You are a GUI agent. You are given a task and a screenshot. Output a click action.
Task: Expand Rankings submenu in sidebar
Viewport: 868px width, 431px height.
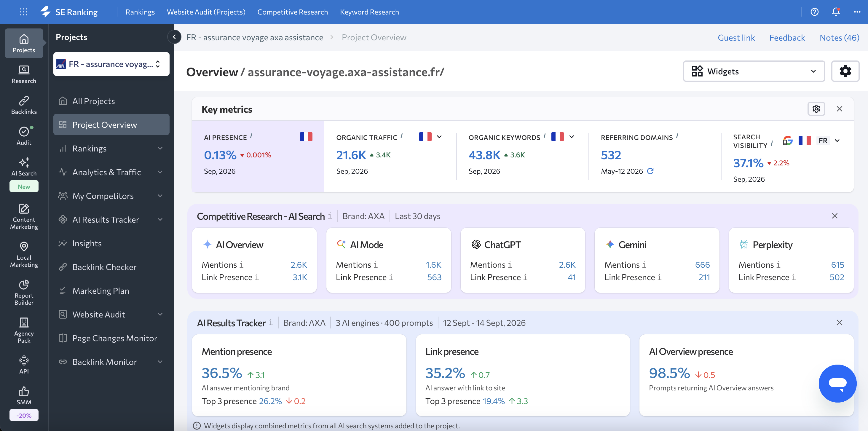[x=160, y=148]
